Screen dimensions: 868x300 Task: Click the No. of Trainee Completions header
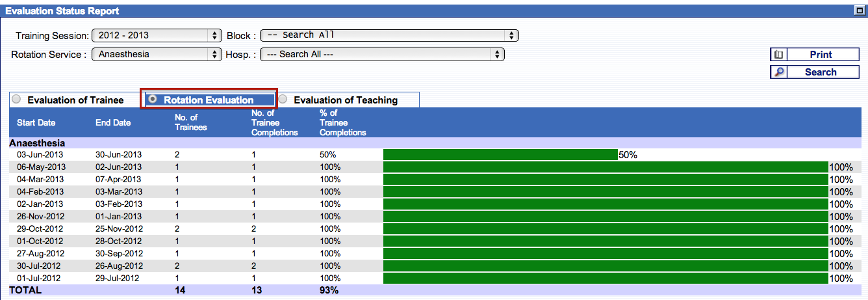click(274, 122)
